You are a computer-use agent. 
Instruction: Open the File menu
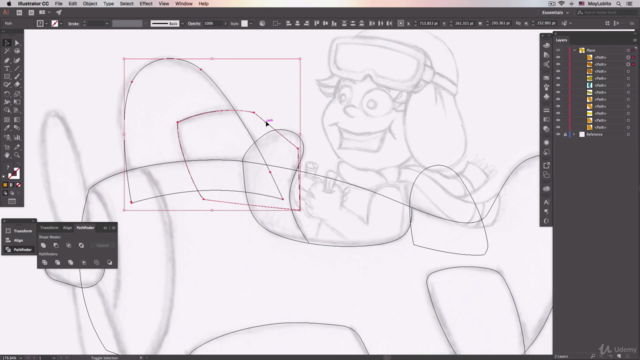coord(58,4)
